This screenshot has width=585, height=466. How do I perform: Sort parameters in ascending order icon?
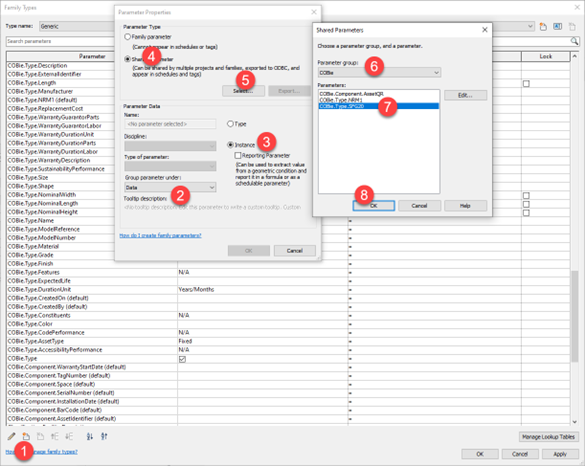coord(90,436)
